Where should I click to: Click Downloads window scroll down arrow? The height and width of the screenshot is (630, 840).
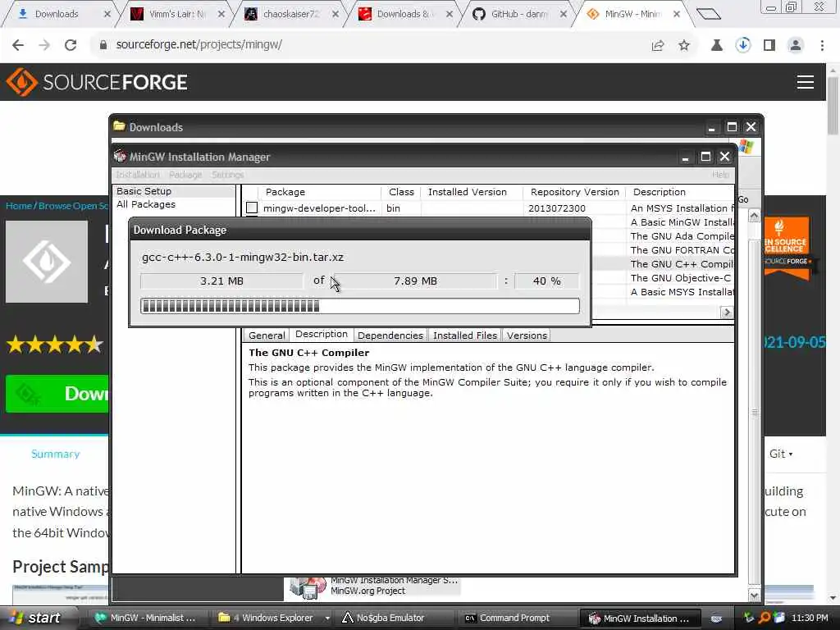[x=755, y=595]
